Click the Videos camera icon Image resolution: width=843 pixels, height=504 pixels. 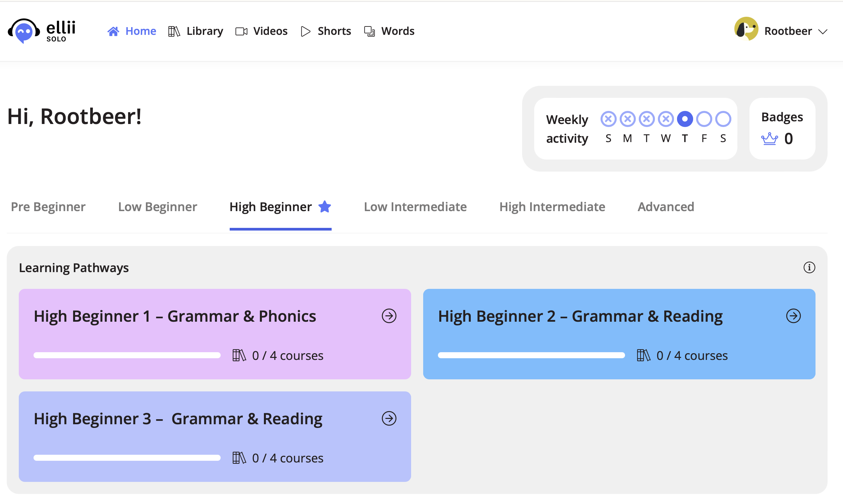point(241,31)
